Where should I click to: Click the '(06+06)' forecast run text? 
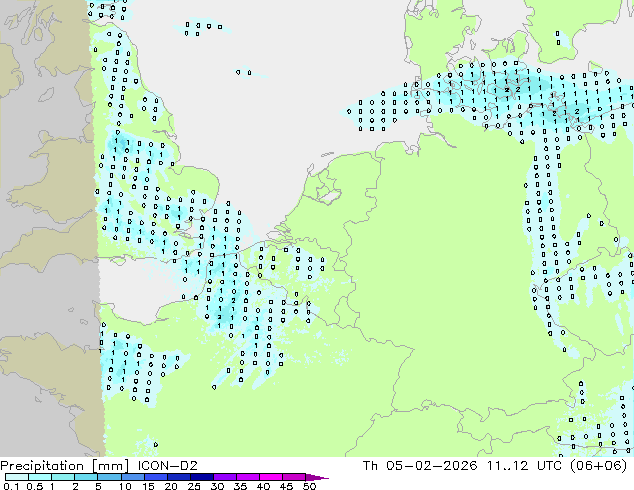(x=598, y=465)
